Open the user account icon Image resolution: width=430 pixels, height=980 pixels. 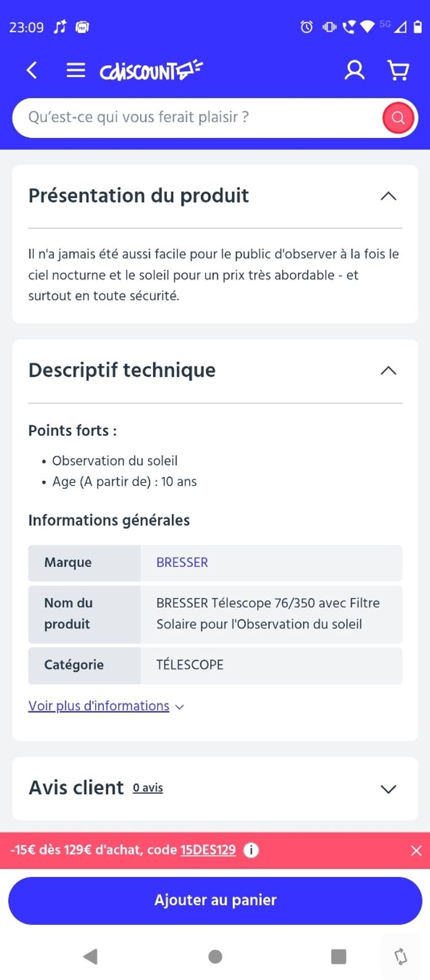354,71
